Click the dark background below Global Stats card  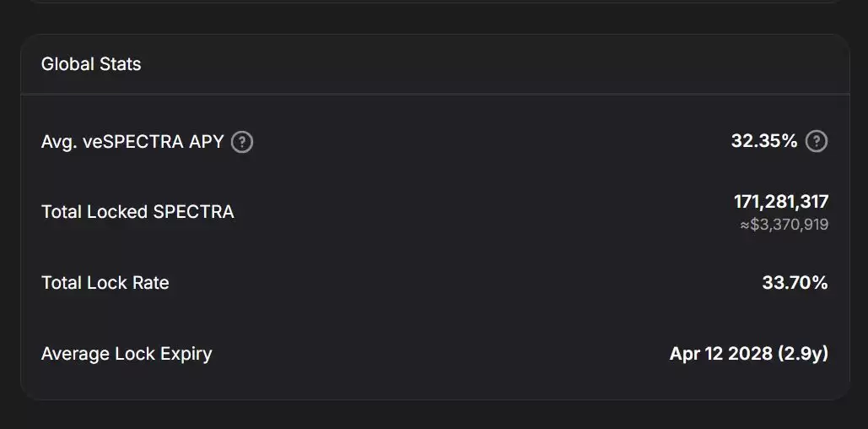[x=434, y=415]
